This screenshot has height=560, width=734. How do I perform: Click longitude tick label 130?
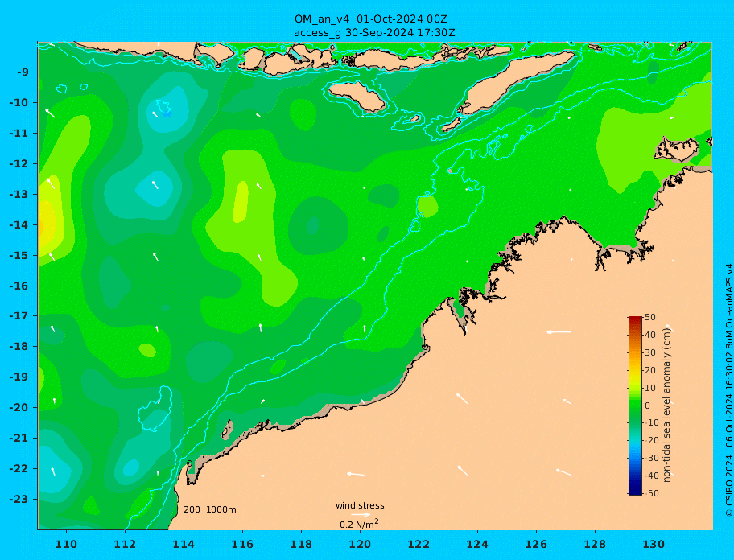tap(654, 544)
